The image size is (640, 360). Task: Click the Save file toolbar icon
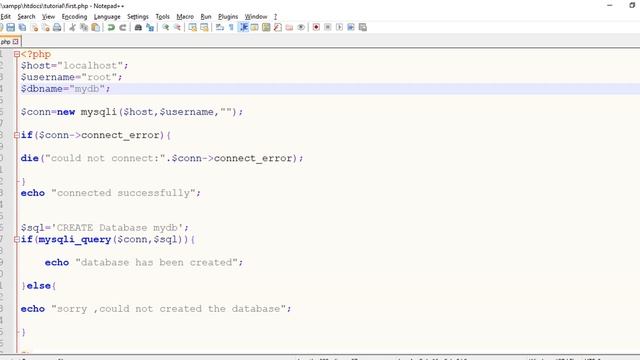(x=11, y=27)
